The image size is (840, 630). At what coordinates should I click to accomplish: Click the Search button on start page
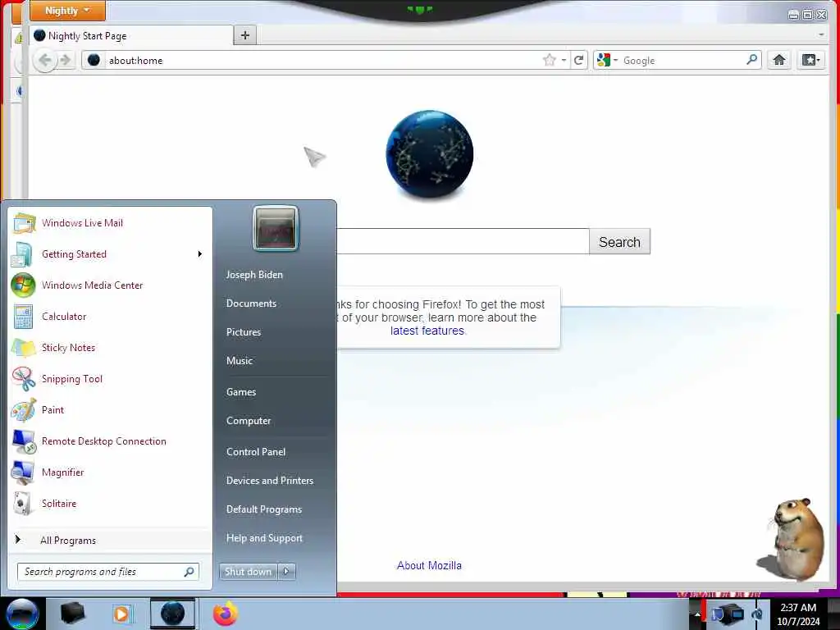620,242
